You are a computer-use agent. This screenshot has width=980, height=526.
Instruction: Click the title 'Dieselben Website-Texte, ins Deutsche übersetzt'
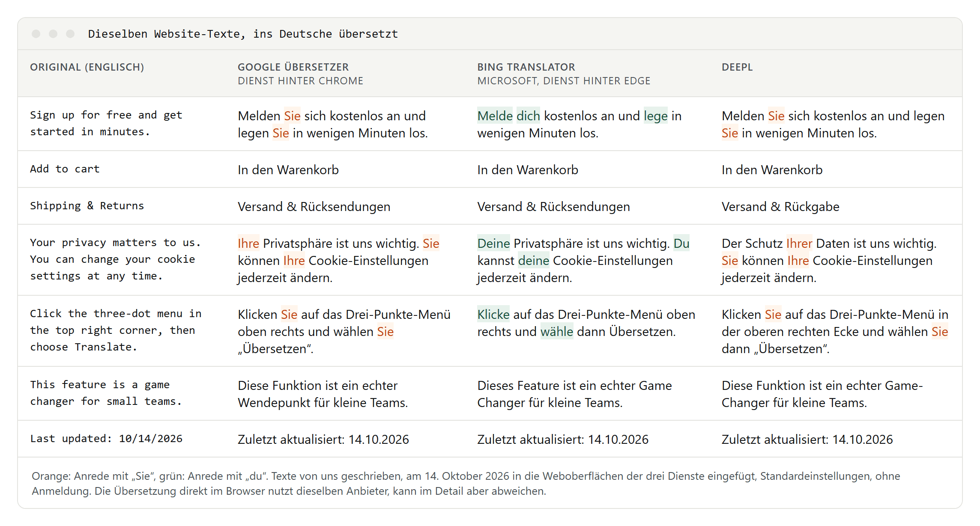(x=243, y=34)
